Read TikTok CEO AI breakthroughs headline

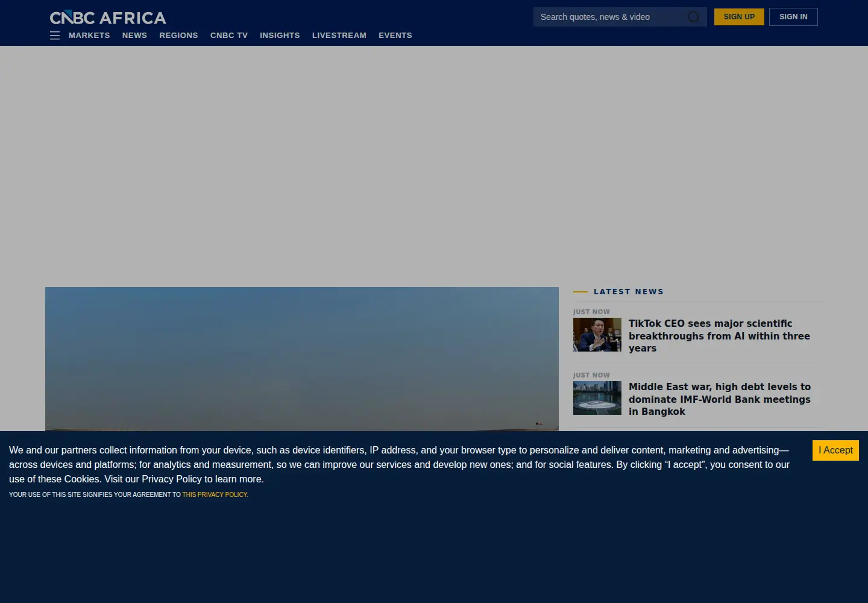[719, 336]
